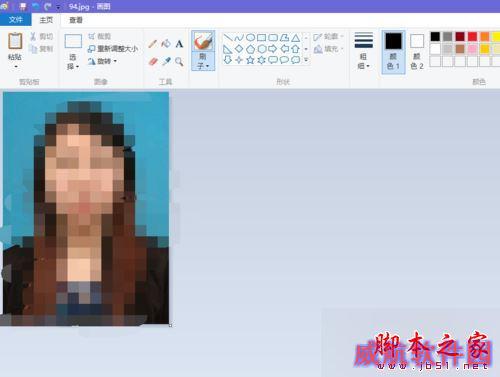This screenshot has height=377, width=500.
Task: Select the Pencil tool
Action: tap(153, 44)
